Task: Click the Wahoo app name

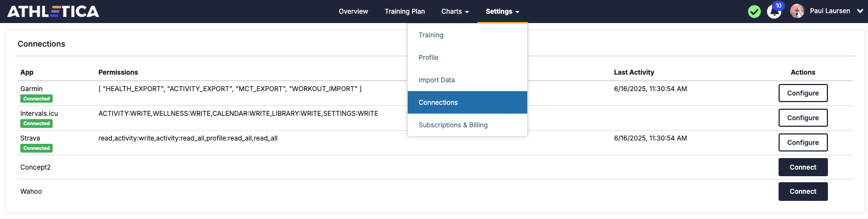Action: (31, 192)
